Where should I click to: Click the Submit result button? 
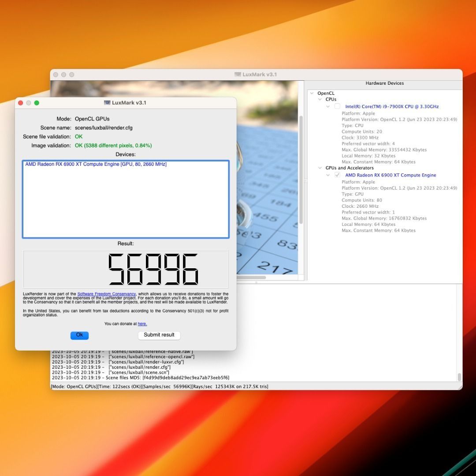point(159,335)
